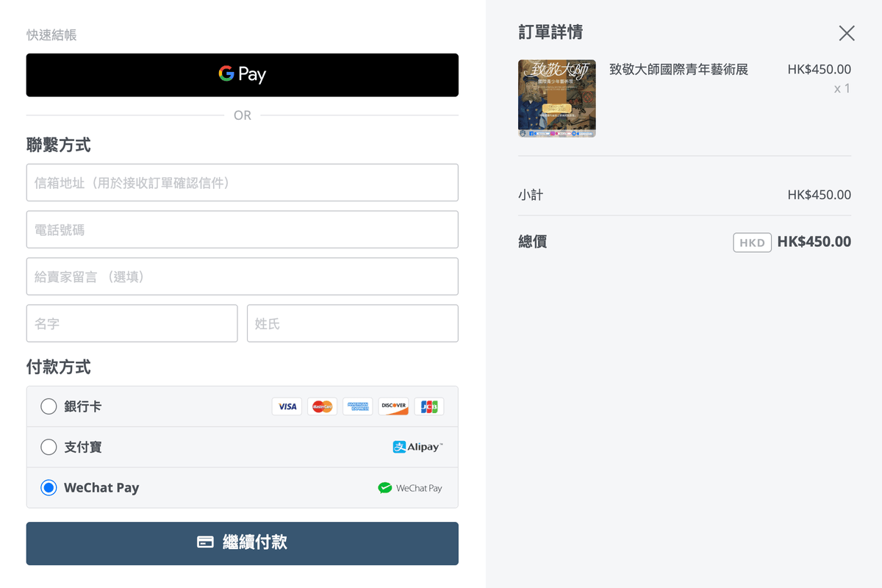The width and height of the screenshot is (882, 588).
Task: Click the bold total price HK$450.00
Action: [814, 242]
